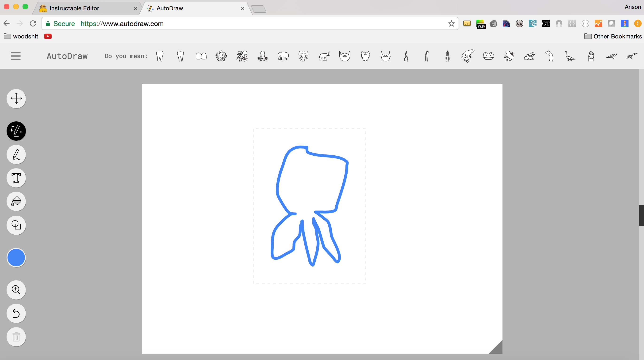This screenshot has height=360, width=644.
Task: Activate the Zoom tool
Action: pyautogui.click(x=16, y=290)
